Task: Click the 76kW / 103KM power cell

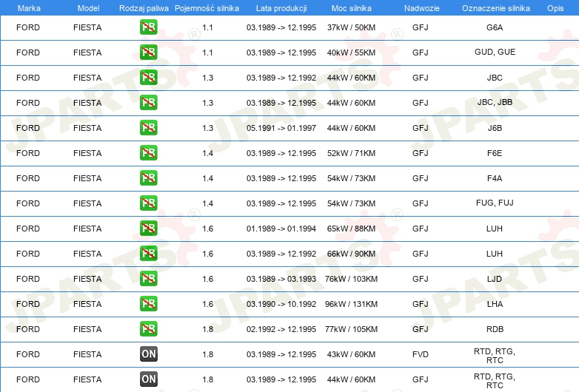Action: [x=351, y=279]
